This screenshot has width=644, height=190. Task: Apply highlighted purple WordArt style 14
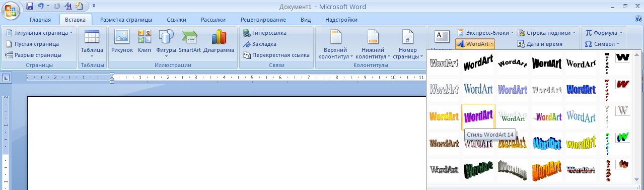pos(478,116)
